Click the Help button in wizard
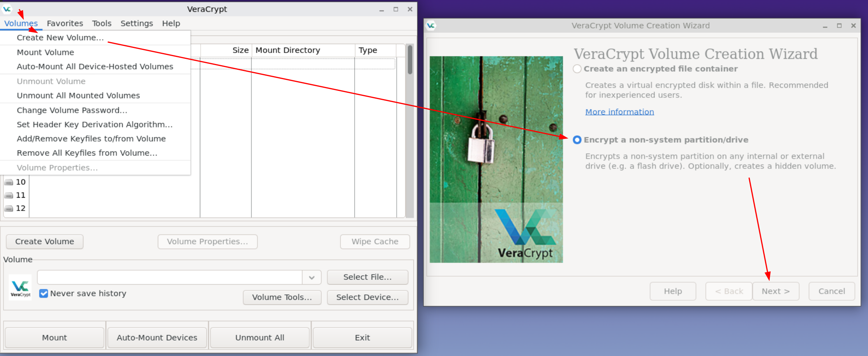Image resolution: width=868 pixels, height=356 pixels. click(x=673, y=291)
